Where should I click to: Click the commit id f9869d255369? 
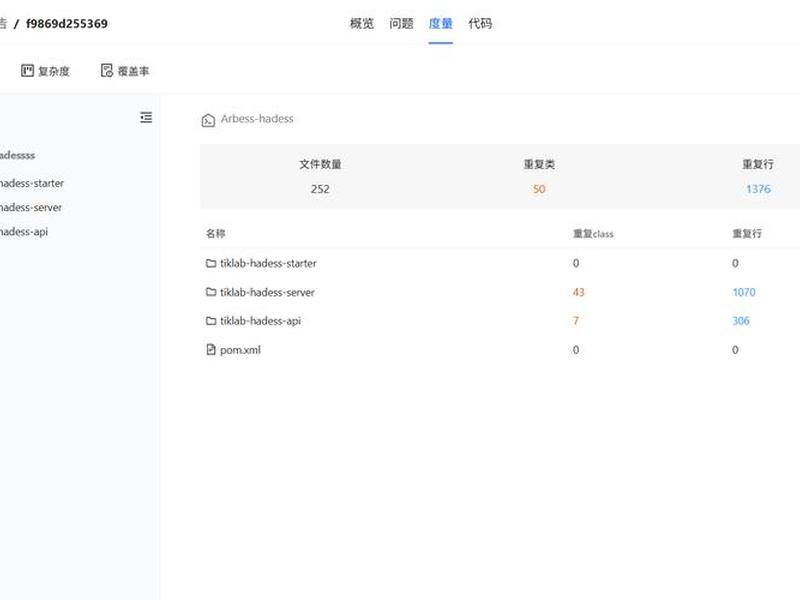pyautogui.click(x=67, y=23)
